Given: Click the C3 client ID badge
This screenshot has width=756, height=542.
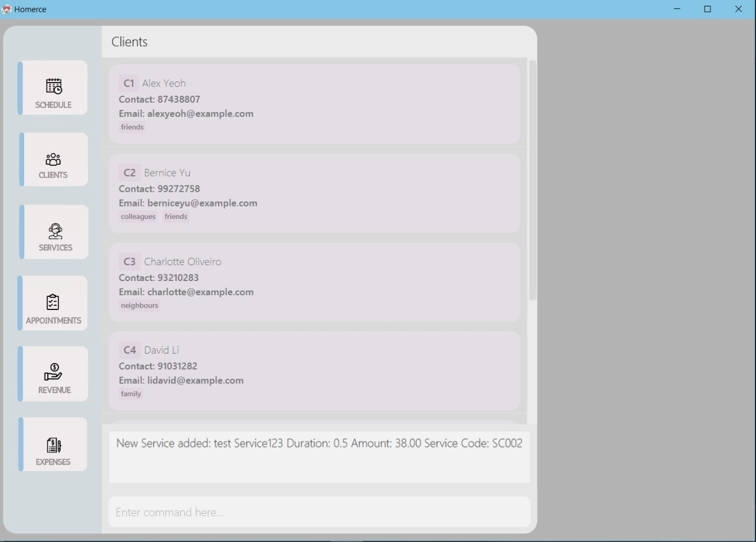Looking at the screenshot, I should pos(129,262).
